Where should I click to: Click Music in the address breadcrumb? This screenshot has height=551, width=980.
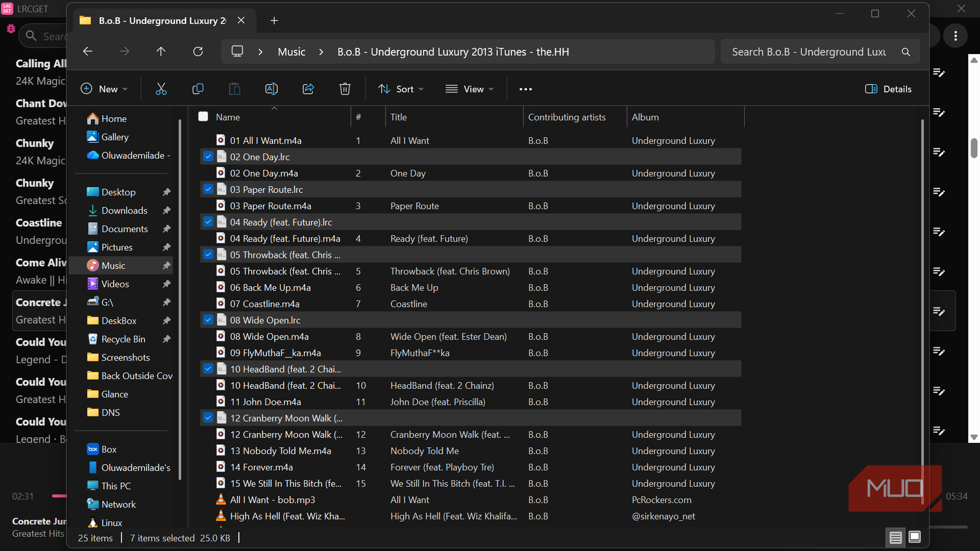coord(292,52)
